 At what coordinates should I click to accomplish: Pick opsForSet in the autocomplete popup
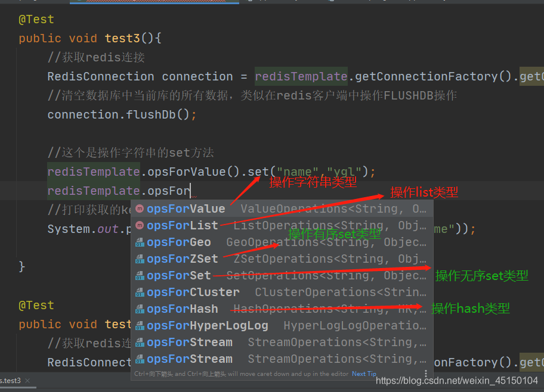[x=282, y=276]
